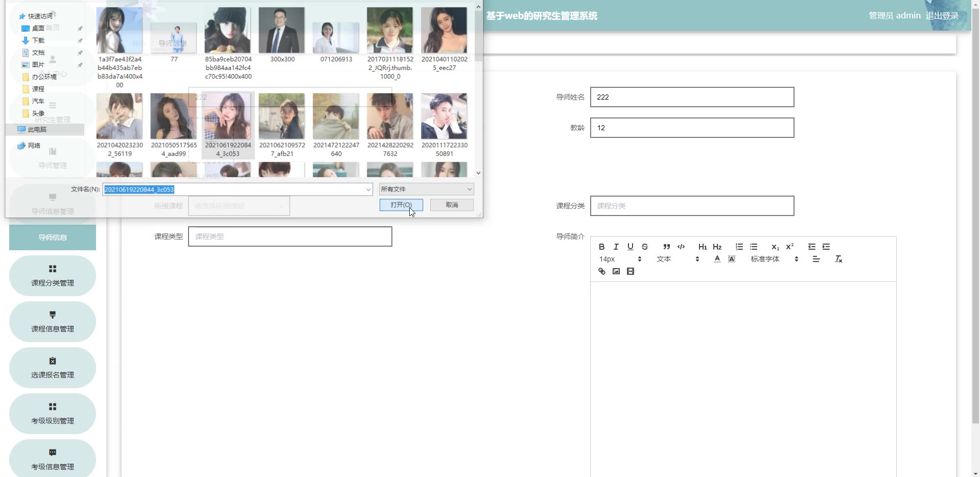Viewport: 980px width, 477px height.
Task: Apply subscript formatting
Action: 775,247
